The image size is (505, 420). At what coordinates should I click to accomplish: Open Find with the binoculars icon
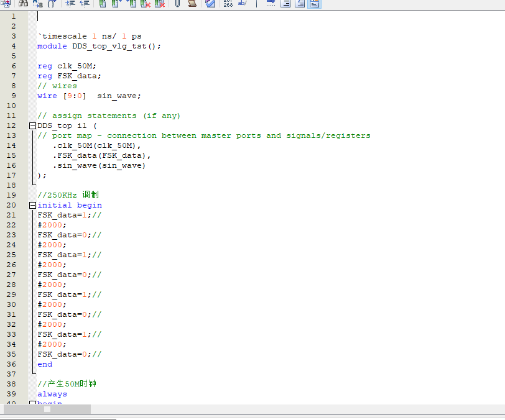pos(23,3)
